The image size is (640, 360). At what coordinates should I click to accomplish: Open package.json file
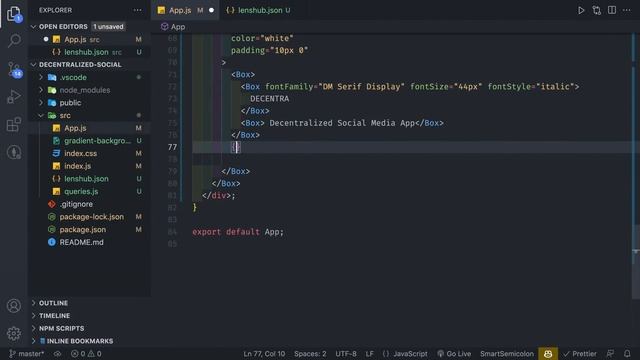[x=89, y=229]
